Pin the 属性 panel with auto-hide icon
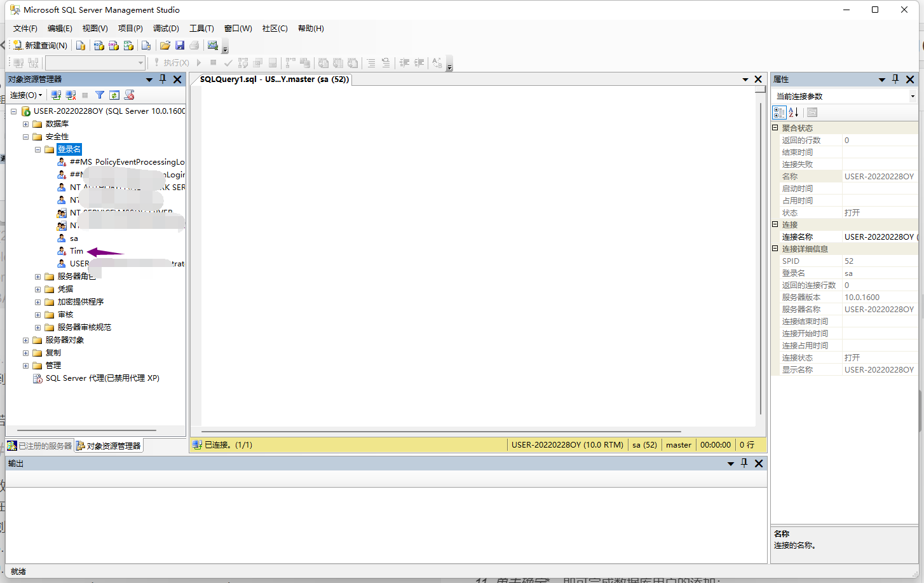The width and height of the screenshot is (924, 583). click(x=895, y=79)
